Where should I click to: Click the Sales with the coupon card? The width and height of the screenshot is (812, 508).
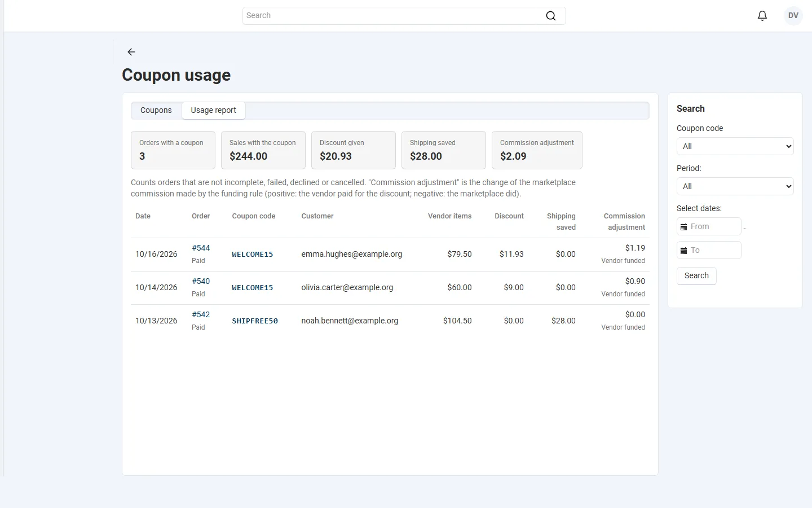(263, 150)
